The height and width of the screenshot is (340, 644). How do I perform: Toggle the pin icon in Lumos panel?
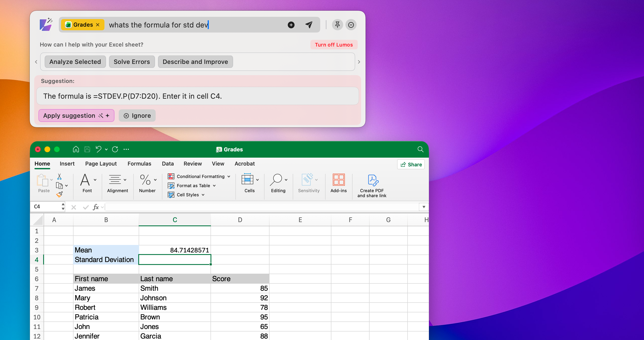point(337,25)
